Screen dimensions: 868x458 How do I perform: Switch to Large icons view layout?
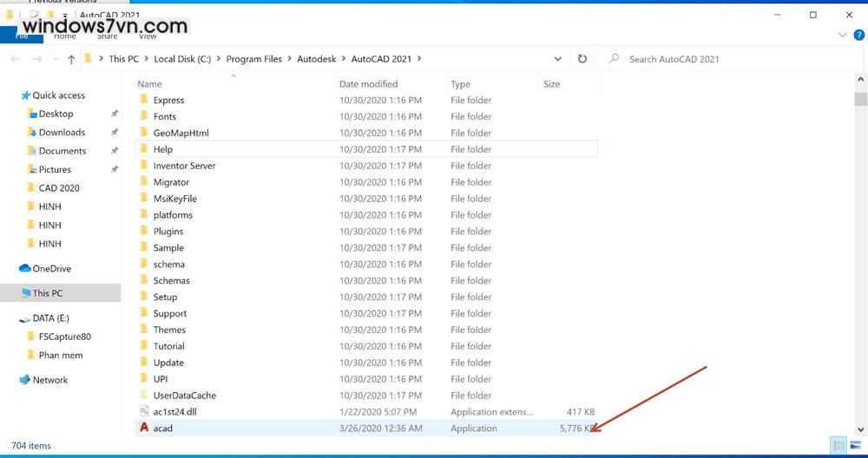tap(855, 445)
